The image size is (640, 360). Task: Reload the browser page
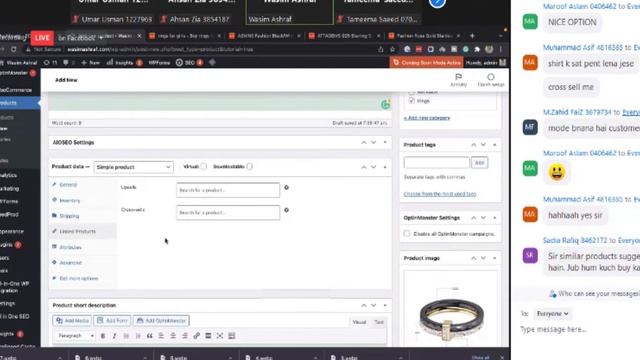[x=14, y=49]
